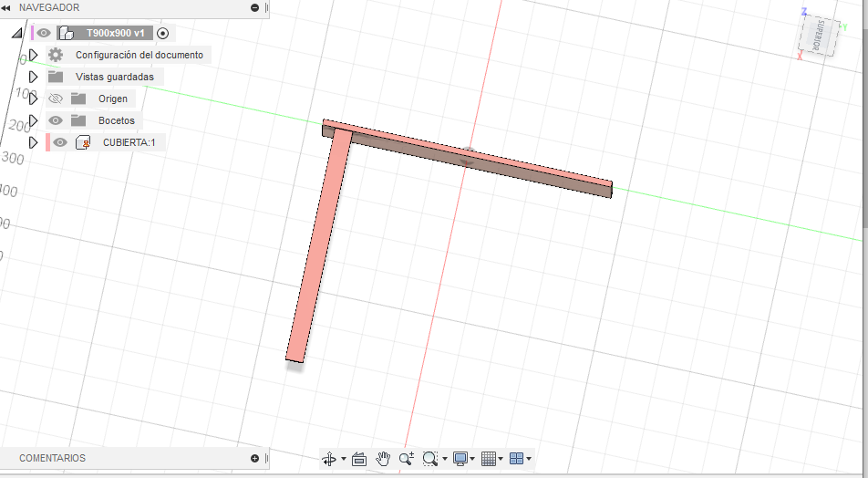Select the Zoom magnifier tool
This screenshot has height=478, width=868.
[407, 459]
